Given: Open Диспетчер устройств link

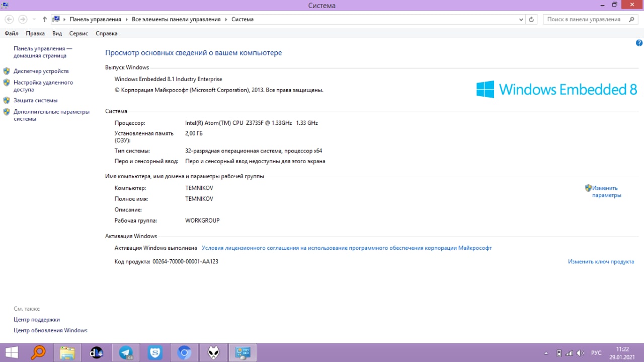Looking at the screenshot, I should point(41,71).
